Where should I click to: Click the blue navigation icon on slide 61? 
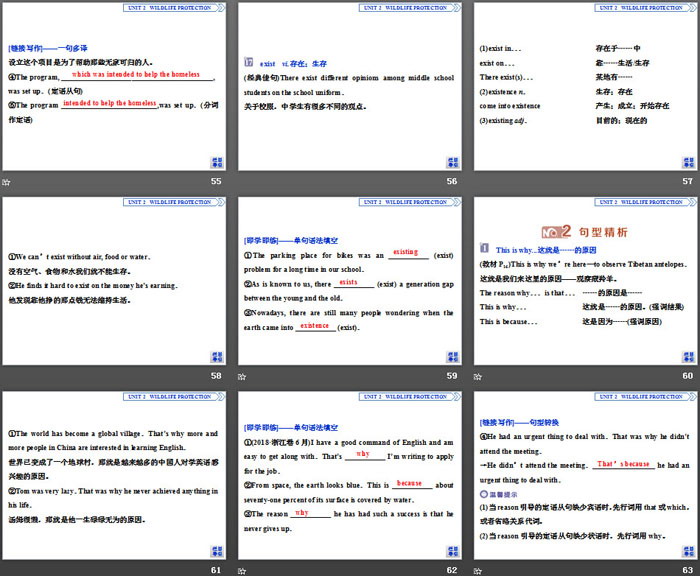pyautogui.click(x=217, y=550)
